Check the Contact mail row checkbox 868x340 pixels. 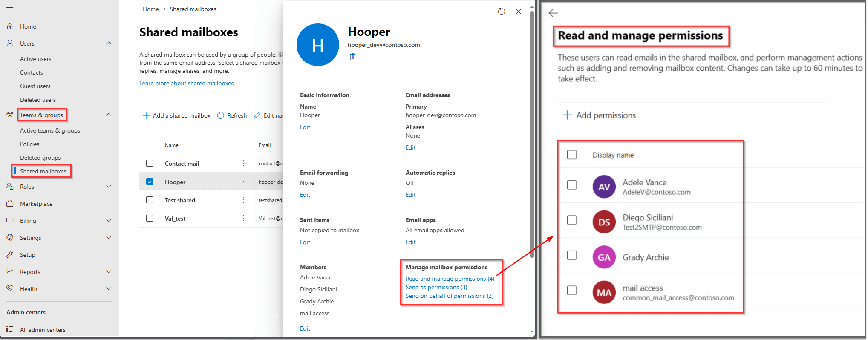click(x=150, y=163)
